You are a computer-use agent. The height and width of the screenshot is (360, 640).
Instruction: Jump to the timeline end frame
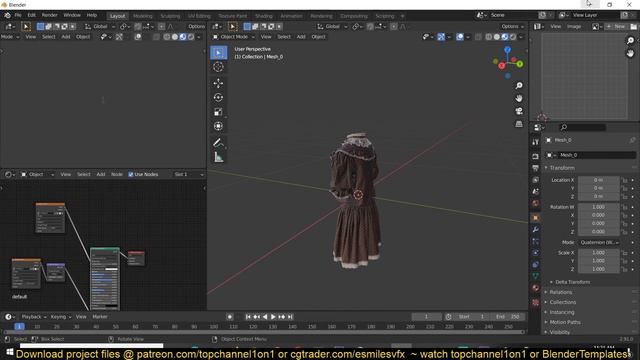pyautogui.click(x=290, y=317)
